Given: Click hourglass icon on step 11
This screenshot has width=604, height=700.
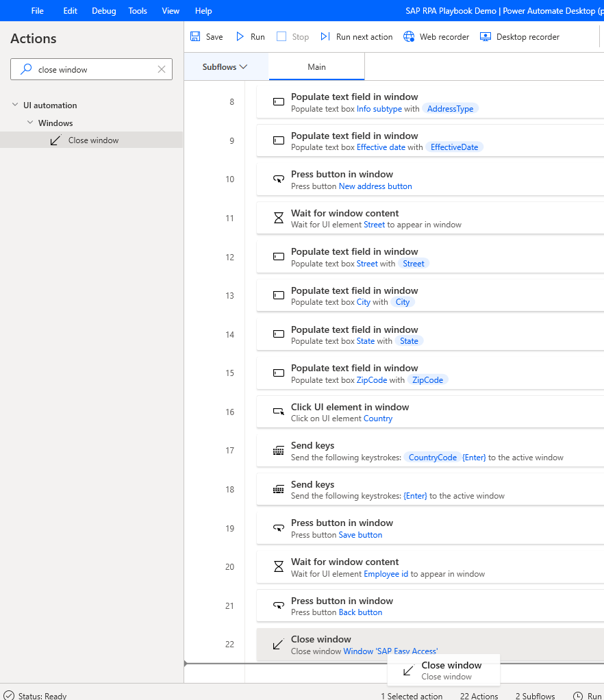Looking at the screenshot, I should pos(279,218).
